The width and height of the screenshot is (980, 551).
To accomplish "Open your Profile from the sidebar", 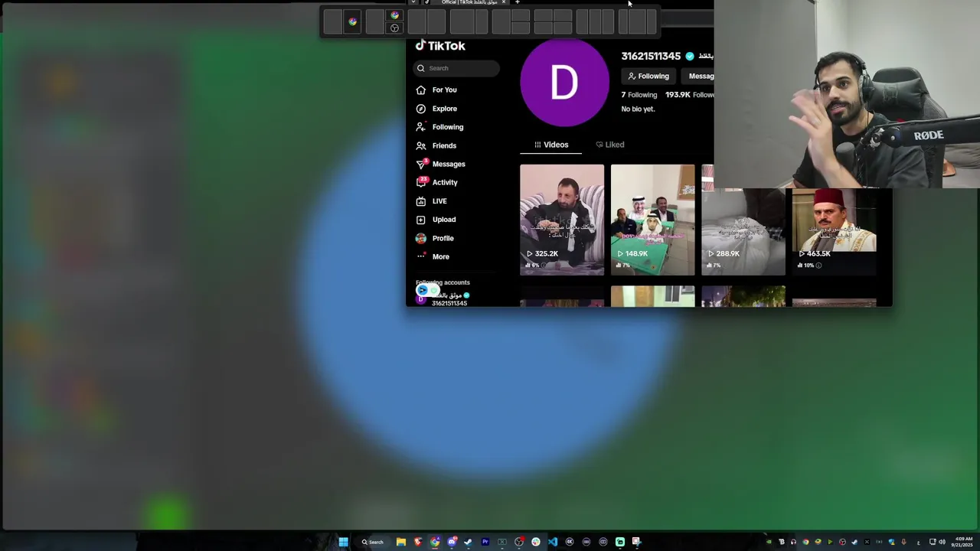I will 443,238.
